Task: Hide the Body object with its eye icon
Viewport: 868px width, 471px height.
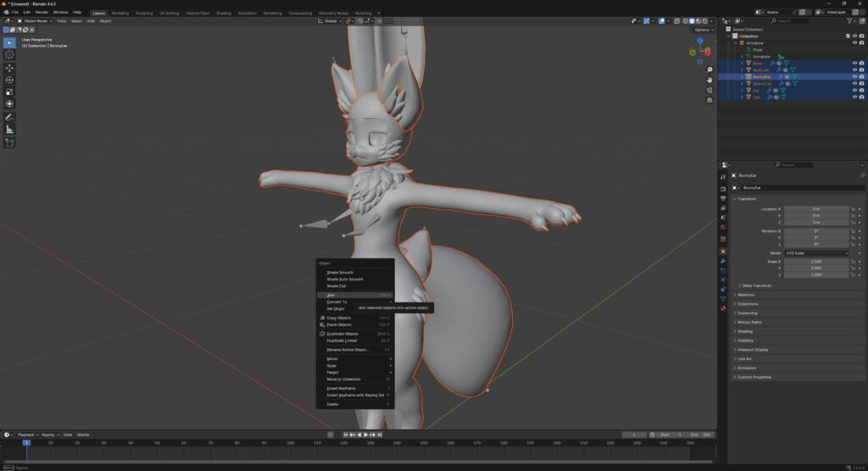Action: click(854, 63)
